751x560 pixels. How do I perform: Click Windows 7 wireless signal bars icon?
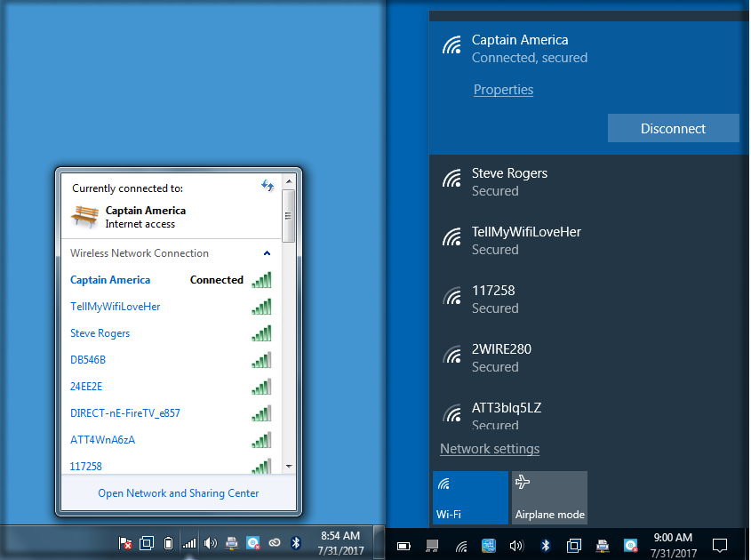tap(189, 543)
